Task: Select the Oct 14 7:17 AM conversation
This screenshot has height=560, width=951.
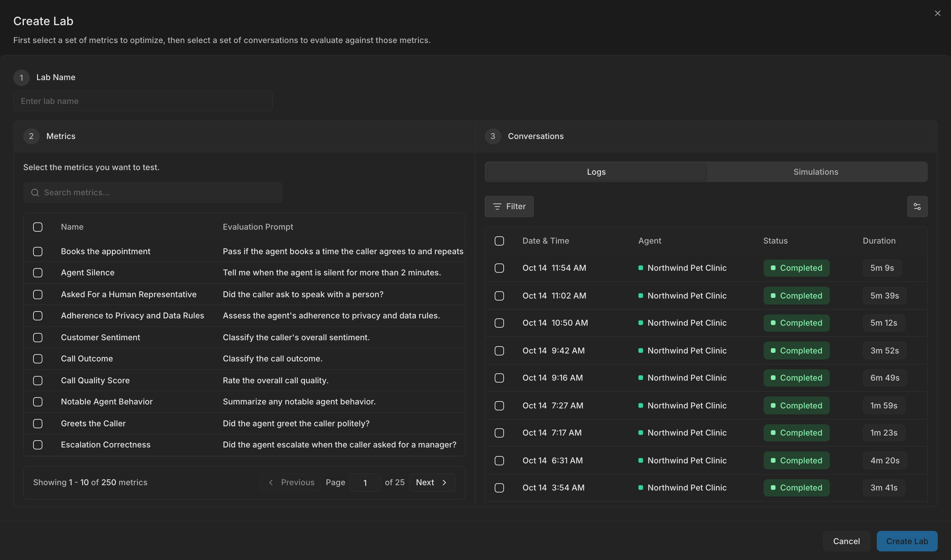Action: 499,433
